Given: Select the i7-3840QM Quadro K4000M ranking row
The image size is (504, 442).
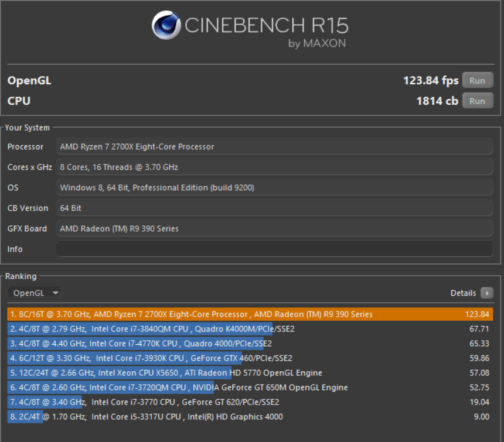Looking at the screenshot, I should (250, 329).
